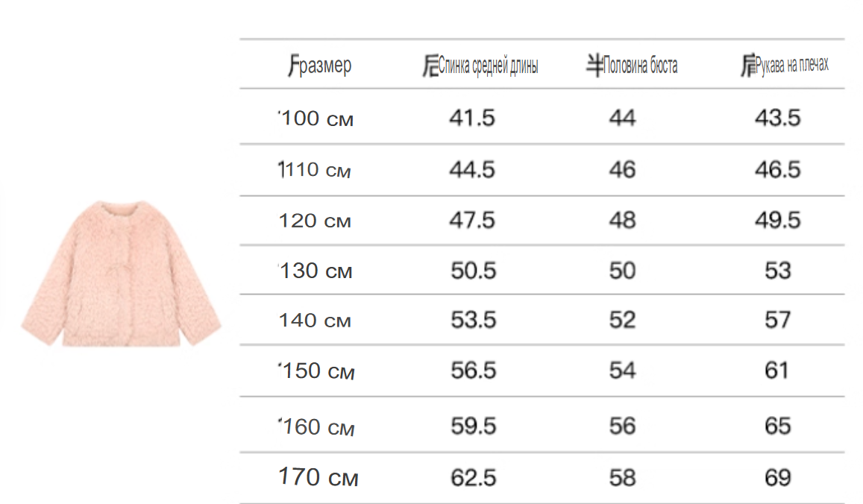Click the sleeve value 69

tap(777, 477)
